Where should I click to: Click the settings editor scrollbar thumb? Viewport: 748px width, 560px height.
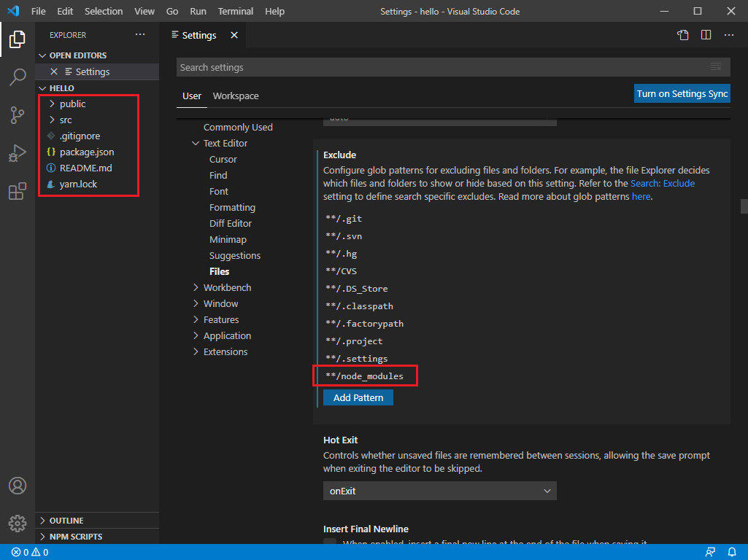pos(744,206)
